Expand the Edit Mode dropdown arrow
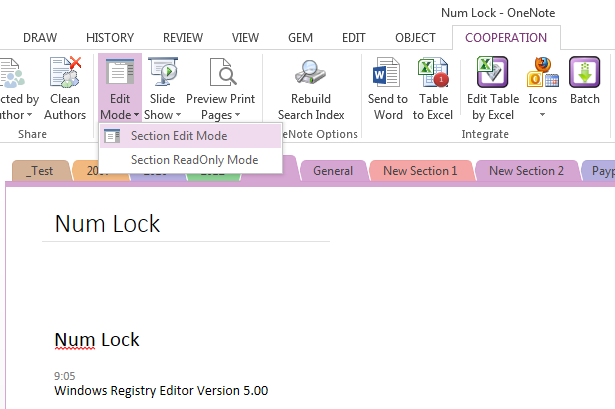The height and width of the screenshot is (409, 615). pos(136,115)
